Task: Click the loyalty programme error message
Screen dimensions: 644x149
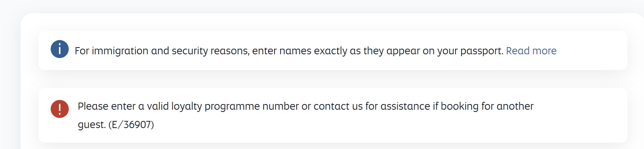Action: point(305,115)
